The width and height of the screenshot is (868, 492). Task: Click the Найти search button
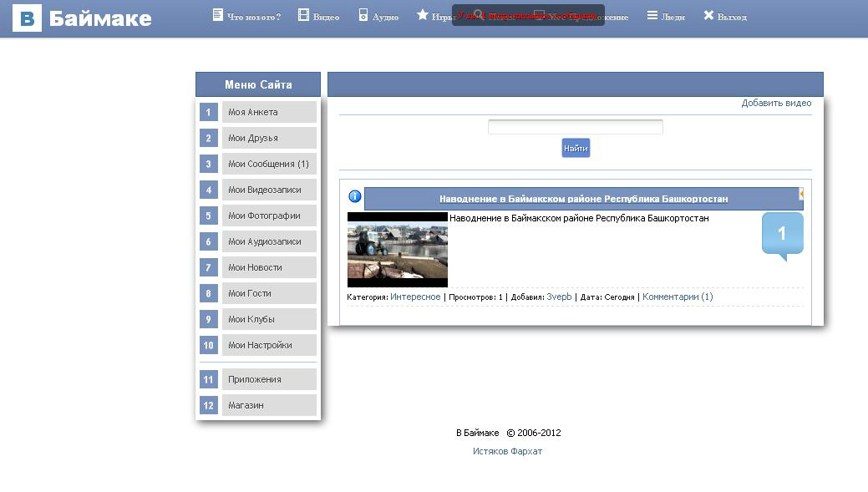click(x=576, y=149)
